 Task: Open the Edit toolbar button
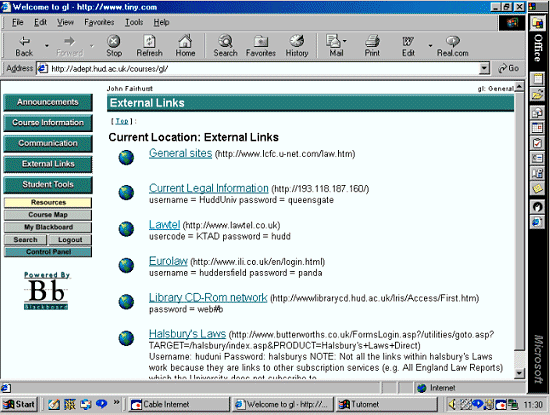[408, 46]
